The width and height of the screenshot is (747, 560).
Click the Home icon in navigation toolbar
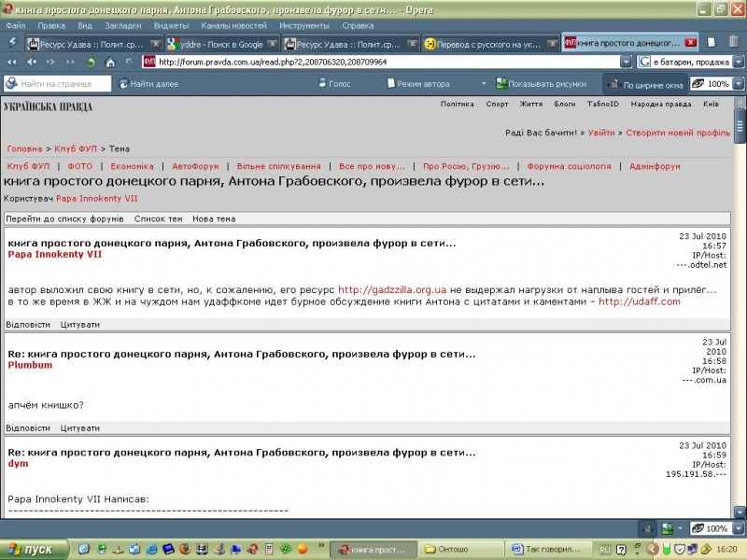[110, 63]
